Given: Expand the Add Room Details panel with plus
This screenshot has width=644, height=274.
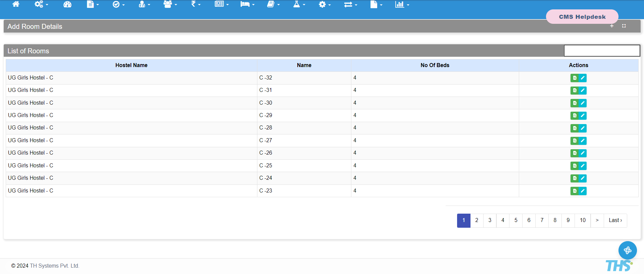Looking at the screenshot, I should [x=612, y=26].
